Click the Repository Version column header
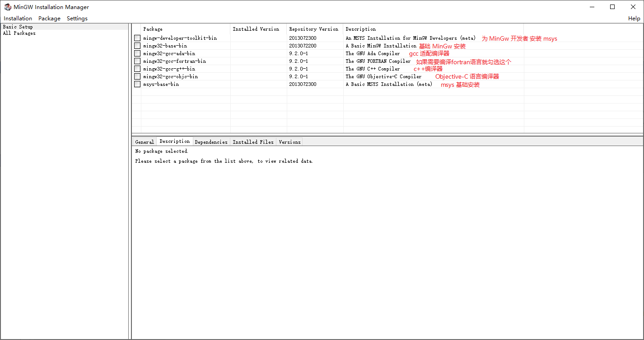The width and height of the screenshot is (644, 340). click(315, 29)
